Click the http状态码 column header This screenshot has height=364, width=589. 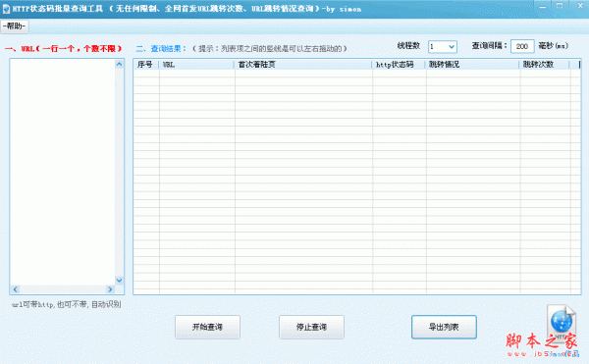tap(400, 65)
